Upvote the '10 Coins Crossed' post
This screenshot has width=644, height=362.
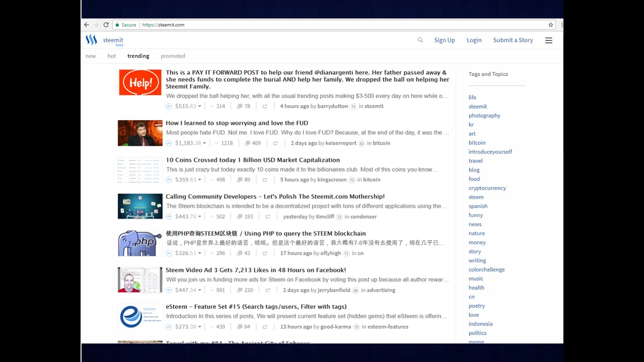(x=169, y=179)
